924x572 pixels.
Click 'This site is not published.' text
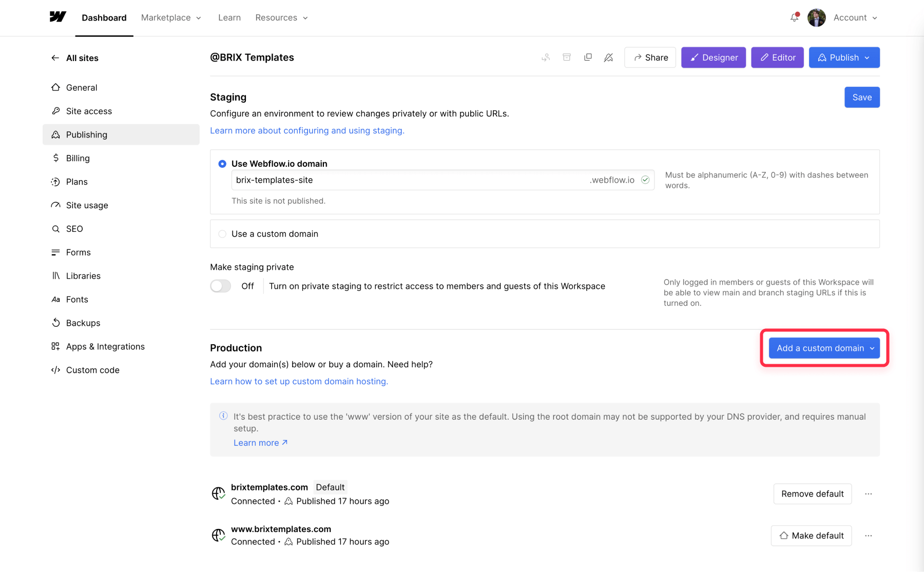(278, 201)
